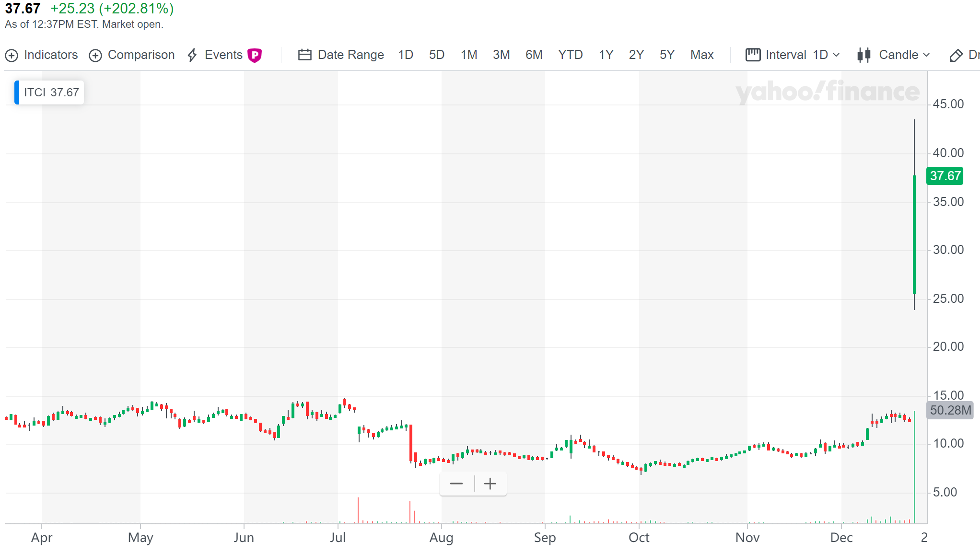
Task: Click the ITCI 37.67 legend label
Action: [51, 92]
